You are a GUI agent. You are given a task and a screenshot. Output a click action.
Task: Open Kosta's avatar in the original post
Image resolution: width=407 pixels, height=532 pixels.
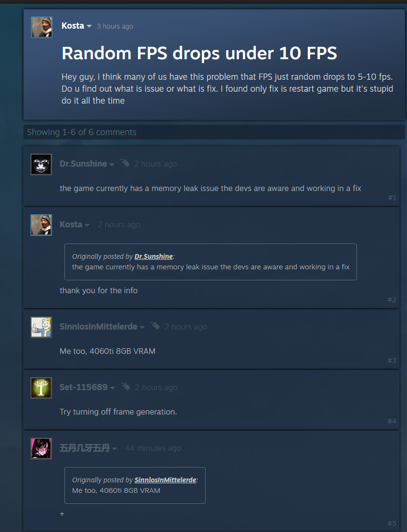[x=42, y=27]
